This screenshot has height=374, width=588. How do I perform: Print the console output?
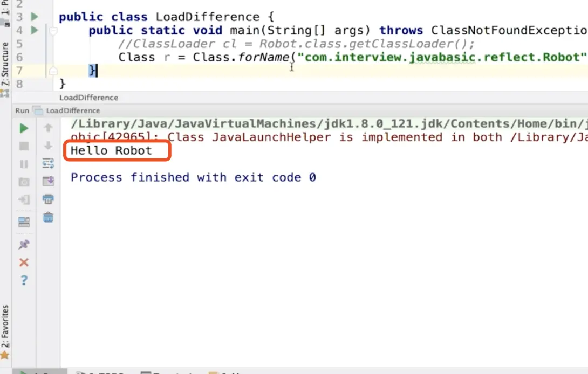coord(48,199)
